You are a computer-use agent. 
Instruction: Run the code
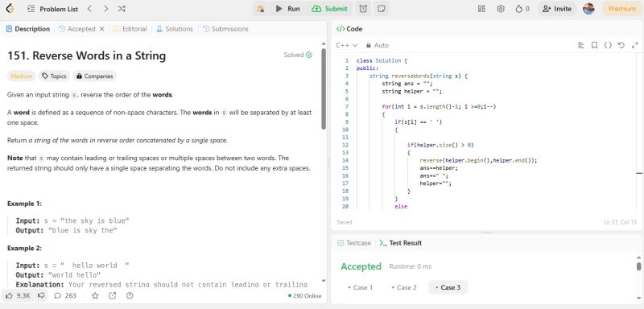click(x=288, y=9)
